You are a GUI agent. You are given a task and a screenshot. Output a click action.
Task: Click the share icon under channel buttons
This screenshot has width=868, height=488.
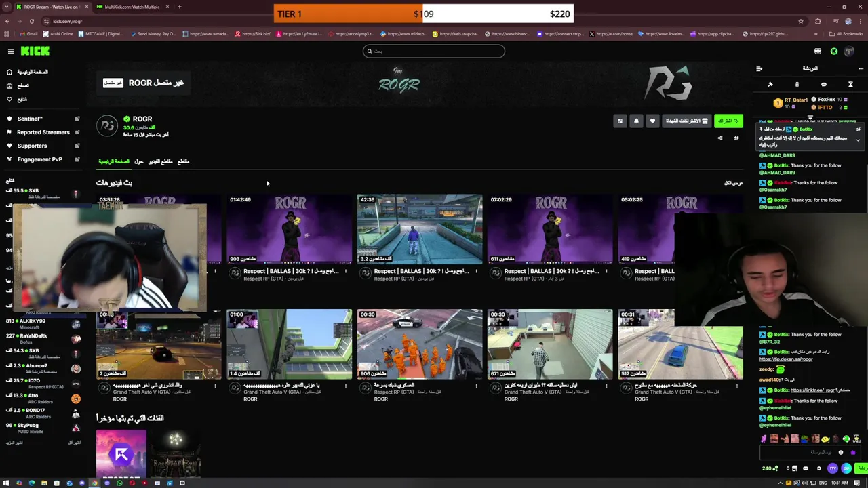[x=720, y=138]
